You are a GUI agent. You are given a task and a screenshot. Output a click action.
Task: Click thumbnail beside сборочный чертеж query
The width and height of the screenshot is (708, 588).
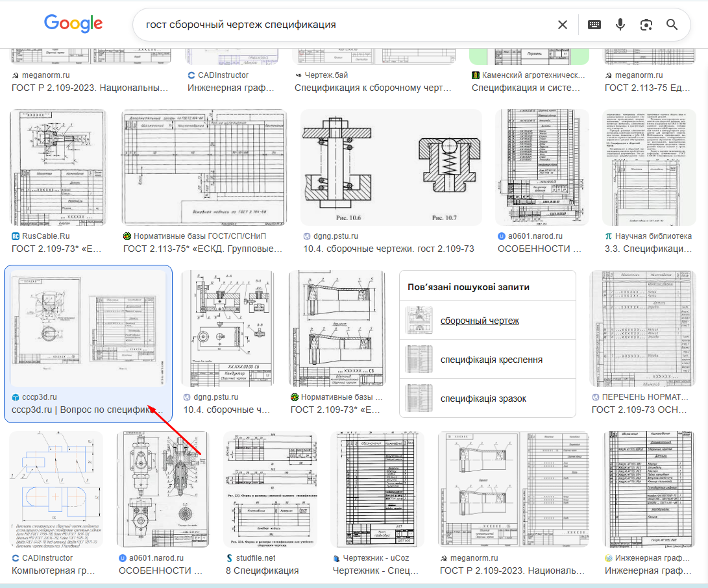tap(419, 321)
